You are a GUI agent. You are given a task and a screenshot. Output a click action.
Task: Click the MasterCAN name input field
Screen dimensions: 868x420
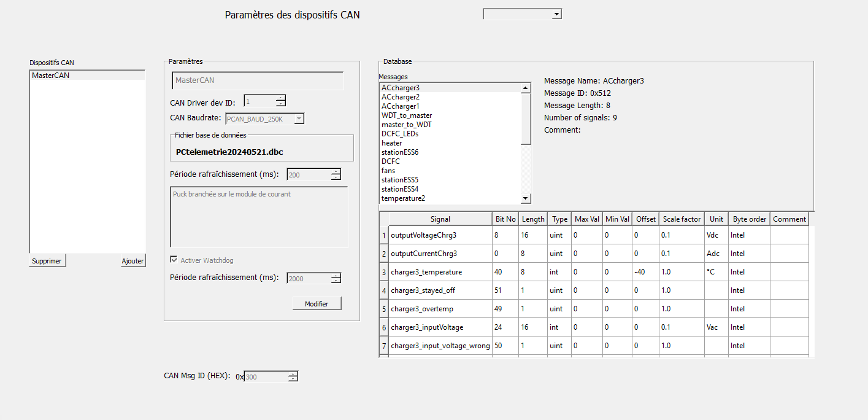coord(258,80)
